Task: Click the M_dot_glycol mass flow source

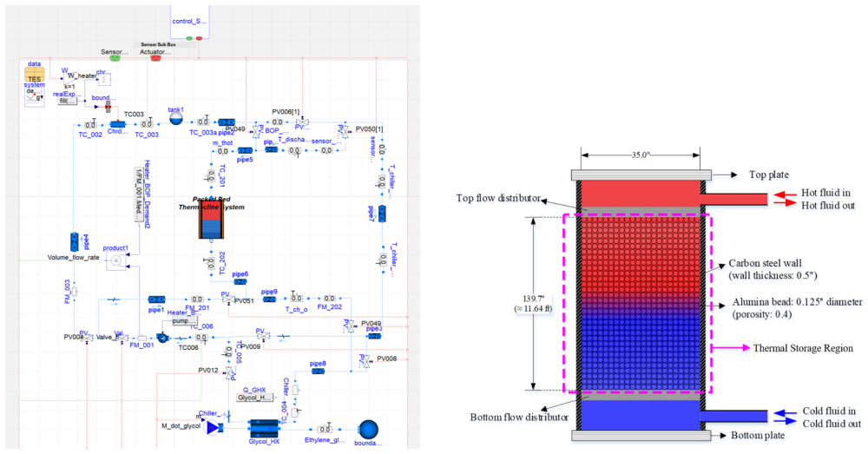Action: pyautogui.click(x=214, y=427)
